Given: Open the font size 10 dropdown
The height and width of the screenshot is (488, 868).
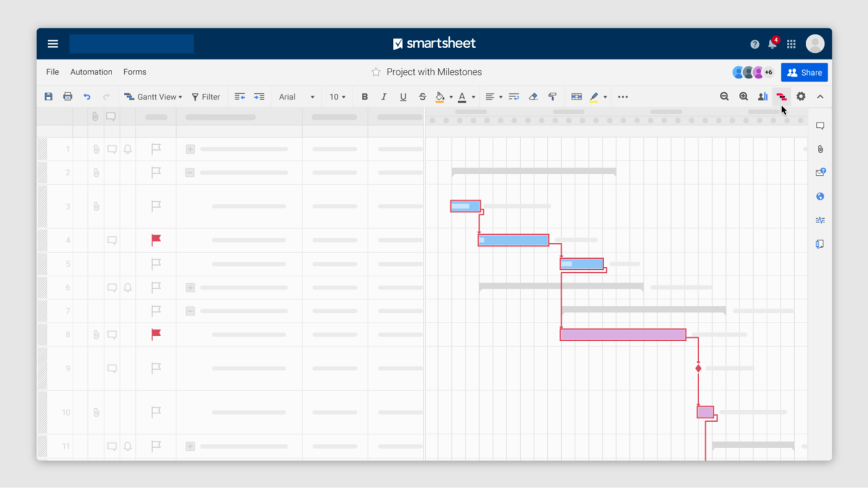Looking at the screenshot, I should pyautogui.click(x=337, y=97).
